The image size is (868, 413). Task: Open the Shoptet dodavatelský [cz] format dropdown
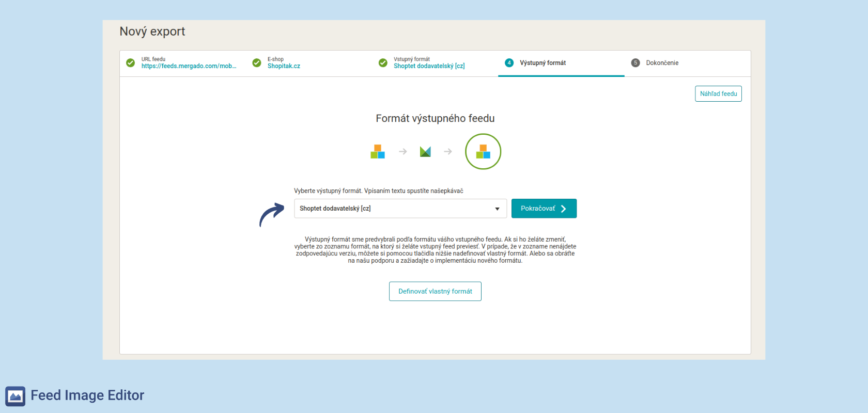pyautogui.click(x=400, y=209)
